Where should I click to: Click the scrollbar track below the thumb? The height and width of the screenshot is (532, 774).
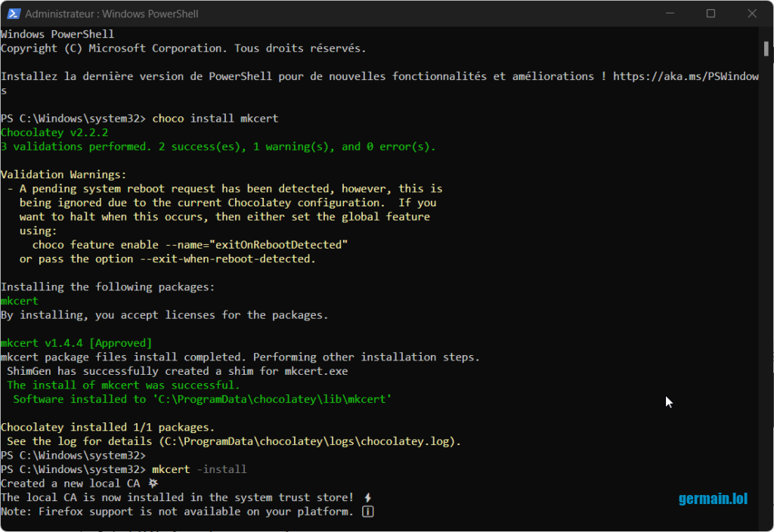[x=766, y=302]
